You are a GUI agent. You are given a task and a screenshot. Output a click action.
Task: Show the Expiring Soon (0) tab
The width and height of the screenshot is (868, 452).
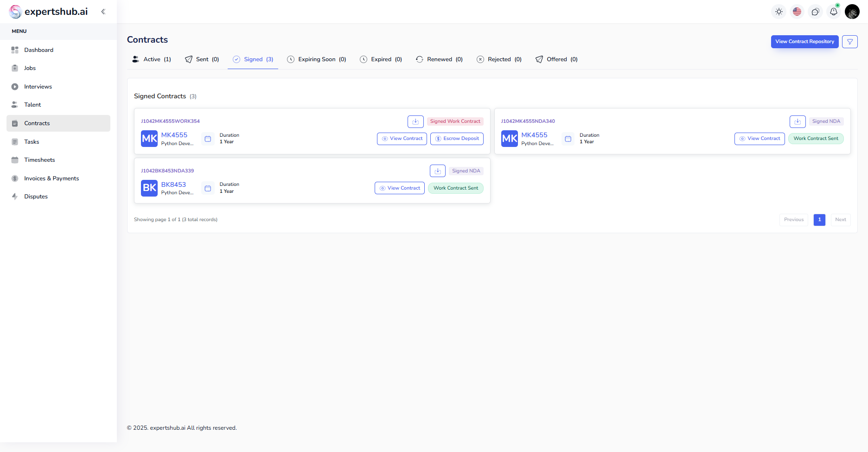pyautogui.click(x=317, y=59)
